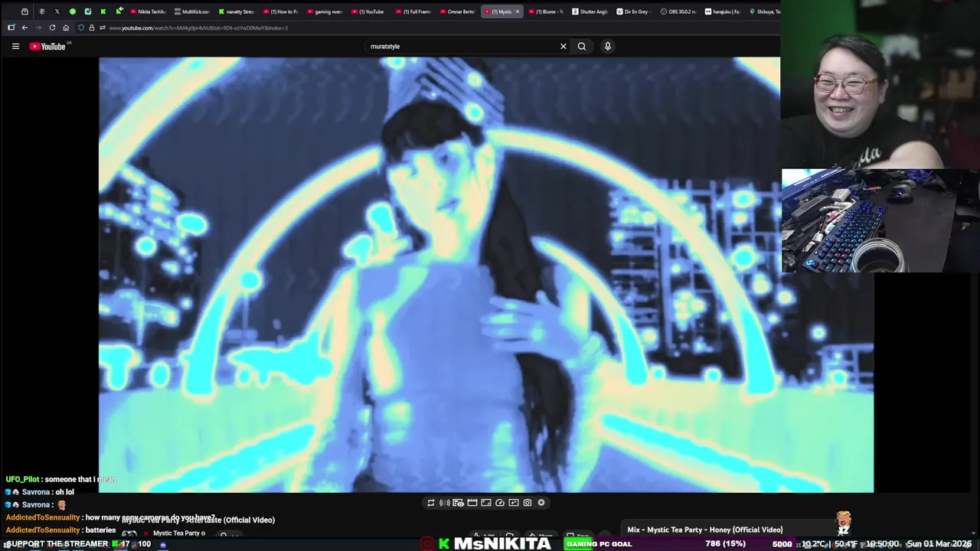Image resolution: width=980 pixels, height=551 pixels.
Task: Take screenshot with camera icon in video toolbar
Action: pos(528,503)
